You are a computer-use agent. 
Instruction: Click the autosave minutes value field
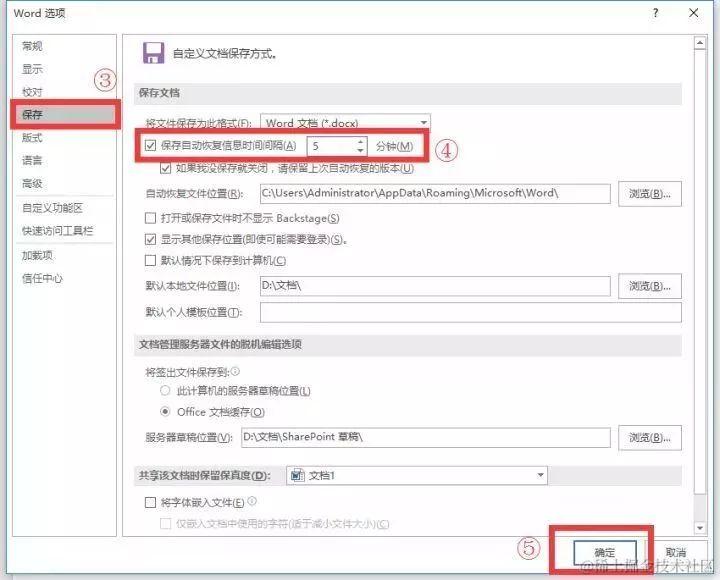tap(332, 146)
